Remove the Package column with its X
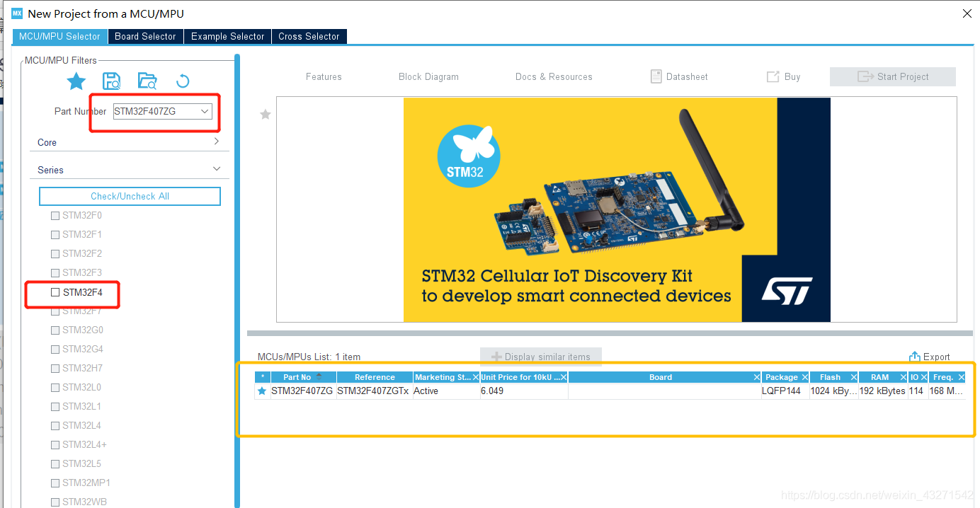Screen dimensions: 980x508 (x=805, y=377)
